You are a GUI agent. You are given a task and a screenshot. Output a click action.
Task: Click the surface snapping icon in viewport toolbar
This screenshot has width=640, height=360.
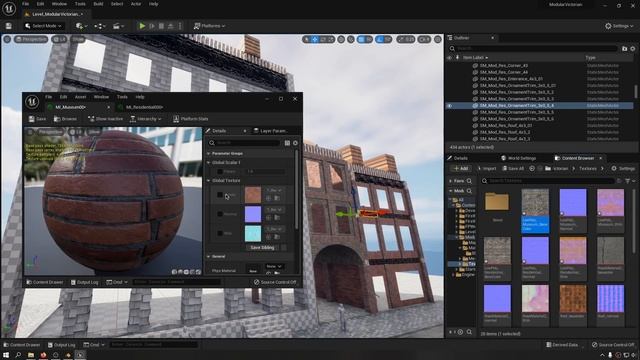[351, 39]
